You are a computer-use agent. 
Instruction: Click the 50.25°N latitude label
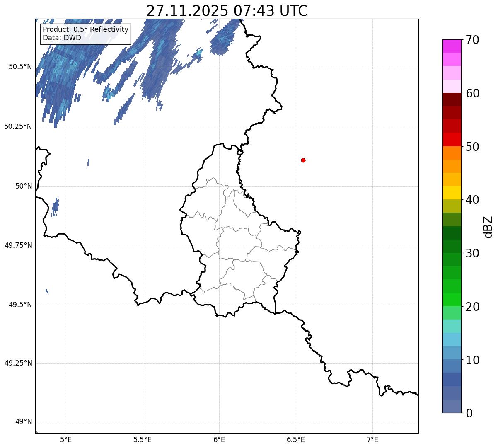(18, 126)
